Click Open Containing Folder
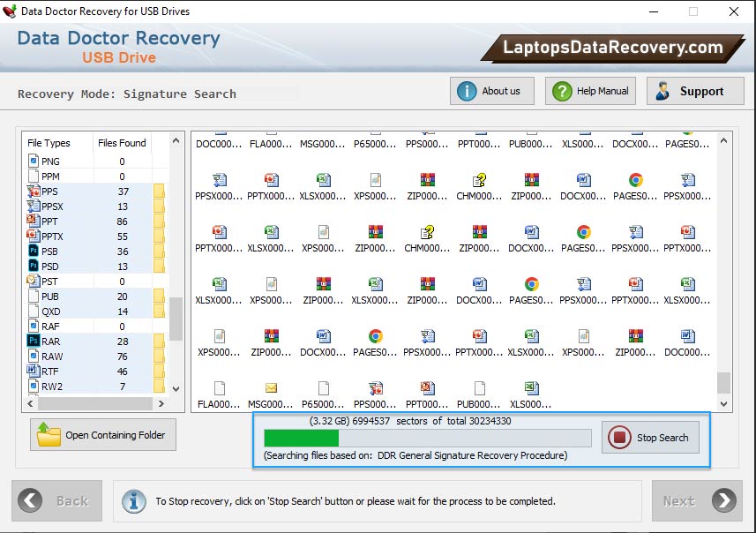This screenshot has height=533, width=756. pos(103,434)
